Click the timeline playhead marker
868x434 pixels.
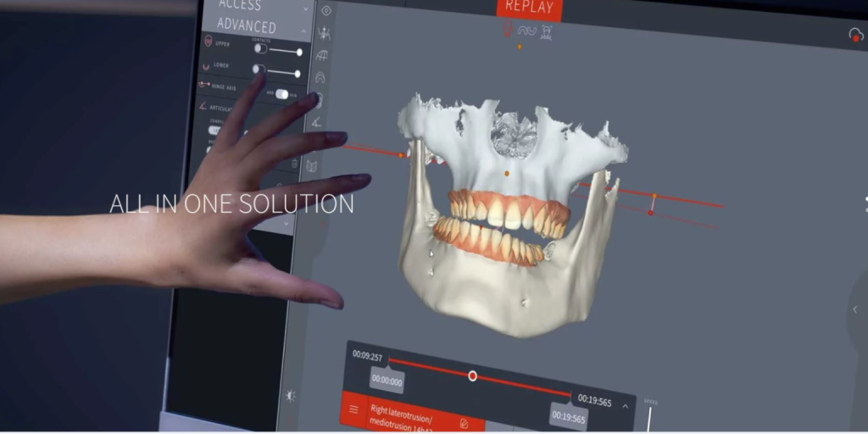[x=472, y=376]
